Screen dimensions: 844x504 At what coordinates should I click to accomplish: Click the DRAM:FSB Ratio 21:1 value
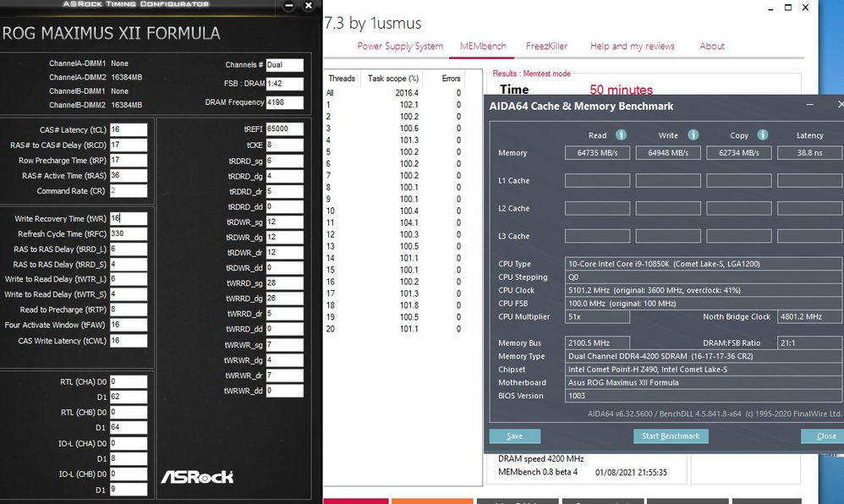pyautogui.click(x=809, y=343)
